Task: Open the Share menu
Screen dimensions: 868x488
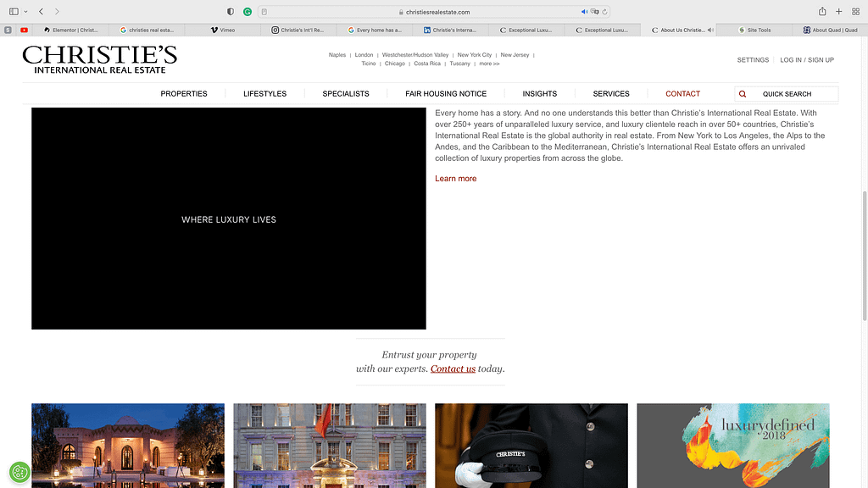Action: (822, 12)
